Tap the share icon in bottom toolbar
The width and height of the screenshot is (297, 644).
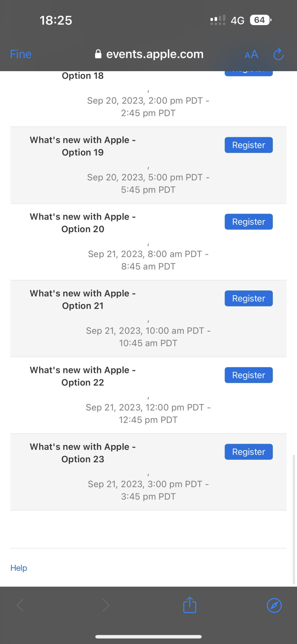(190, 605)
